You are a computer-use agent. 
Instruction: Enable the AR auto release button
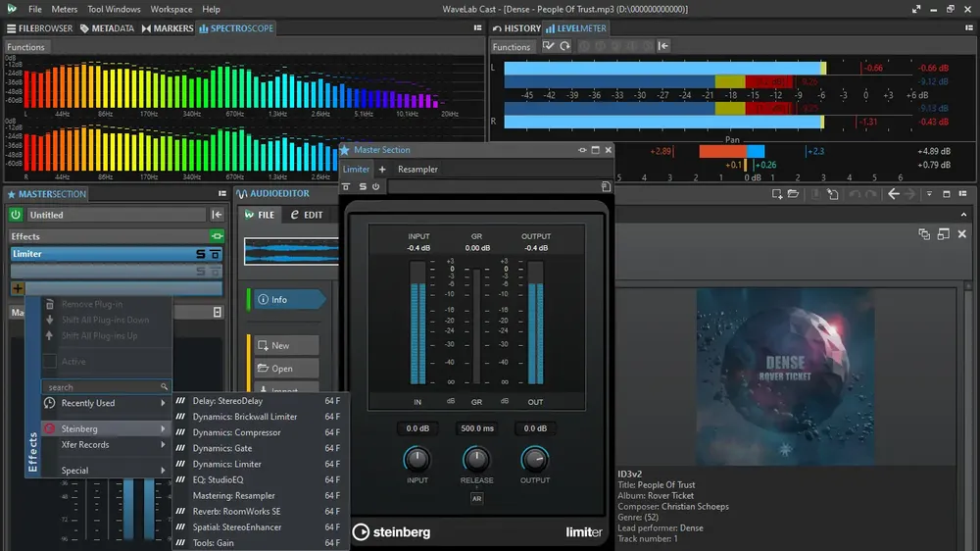[477, 498]
